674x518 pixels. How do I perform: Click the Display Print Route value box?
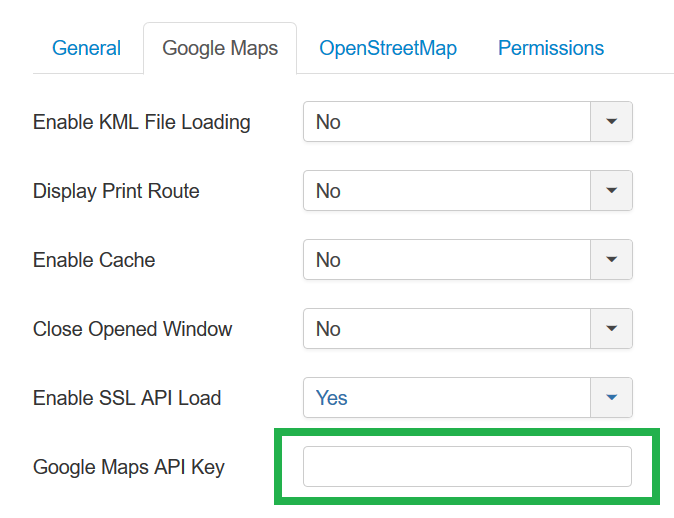click(447, 191)
